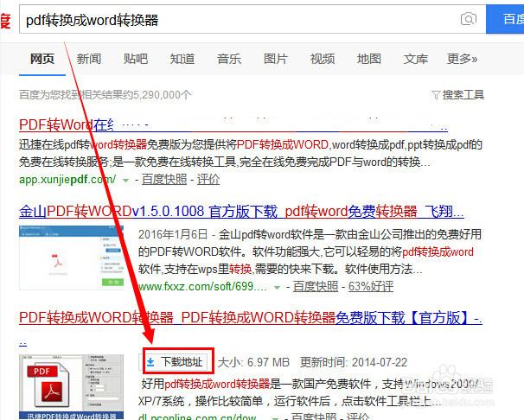The height and width of the screenshot is (420, 524).
Task: Click the Baidu search button
Action: pyautogui.click(x=505, y=19)
